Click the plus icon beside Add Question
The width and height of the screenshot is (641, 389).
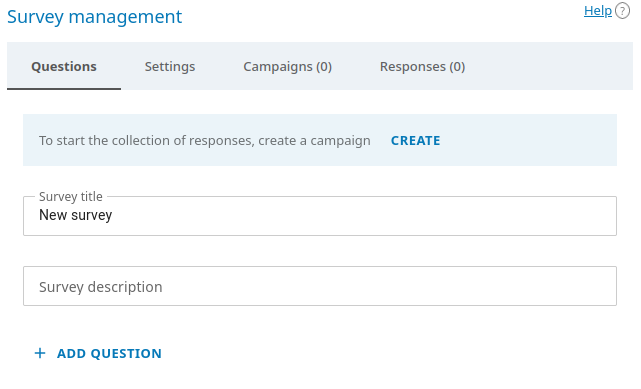point(40,353)
